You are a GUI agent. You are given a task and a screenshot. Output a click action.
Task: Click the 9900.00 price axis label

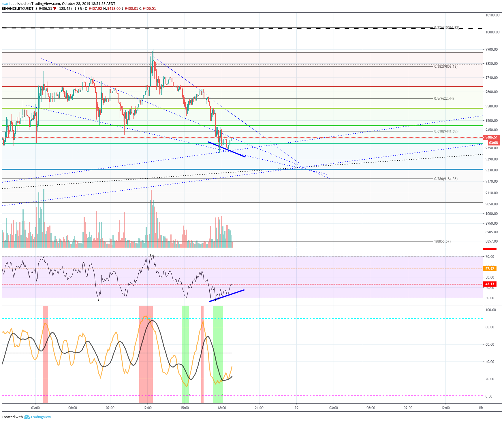point(492,50)
